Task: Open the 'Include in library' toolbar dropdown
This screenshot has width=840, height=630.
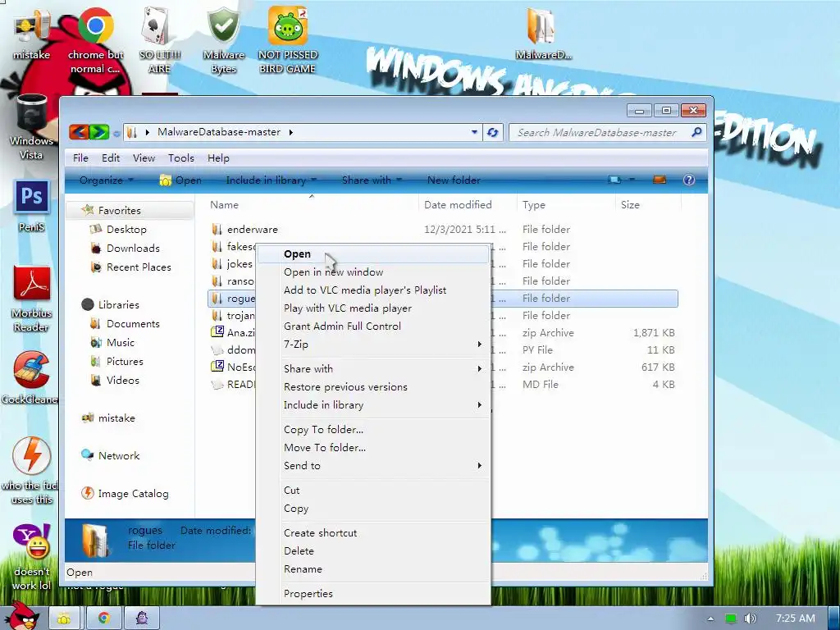Action: (x=271, y=180)
